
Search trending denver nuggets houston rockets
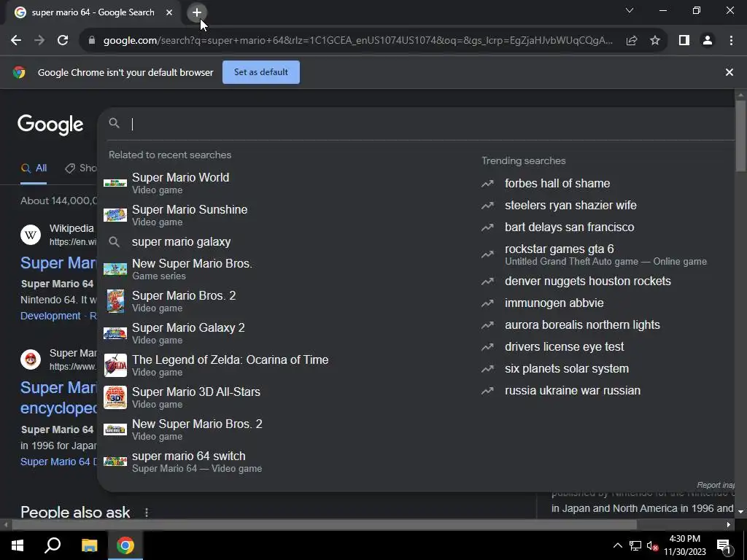point(587,281)
